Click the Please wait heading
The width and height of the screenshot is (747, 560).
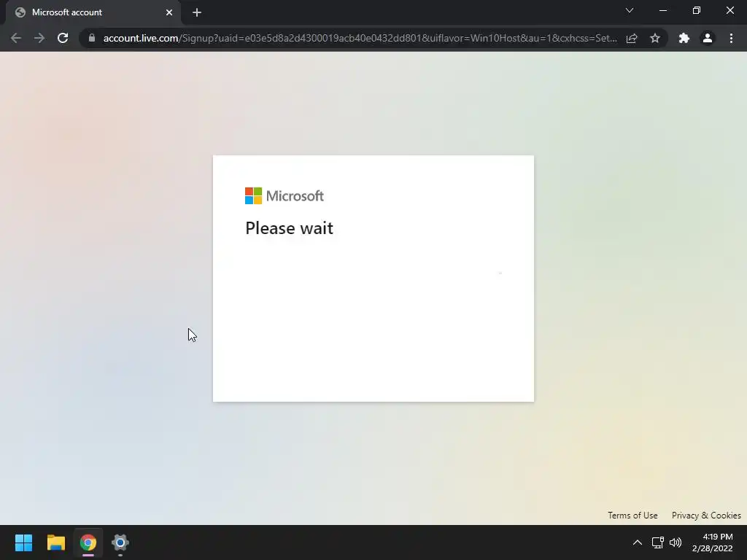[289, 228]
